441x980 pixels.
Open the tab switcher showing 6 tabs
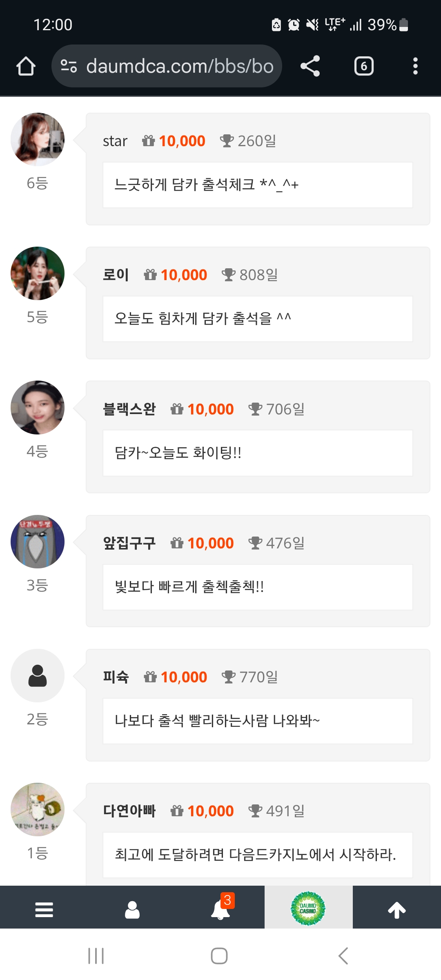tap(364, 66)
